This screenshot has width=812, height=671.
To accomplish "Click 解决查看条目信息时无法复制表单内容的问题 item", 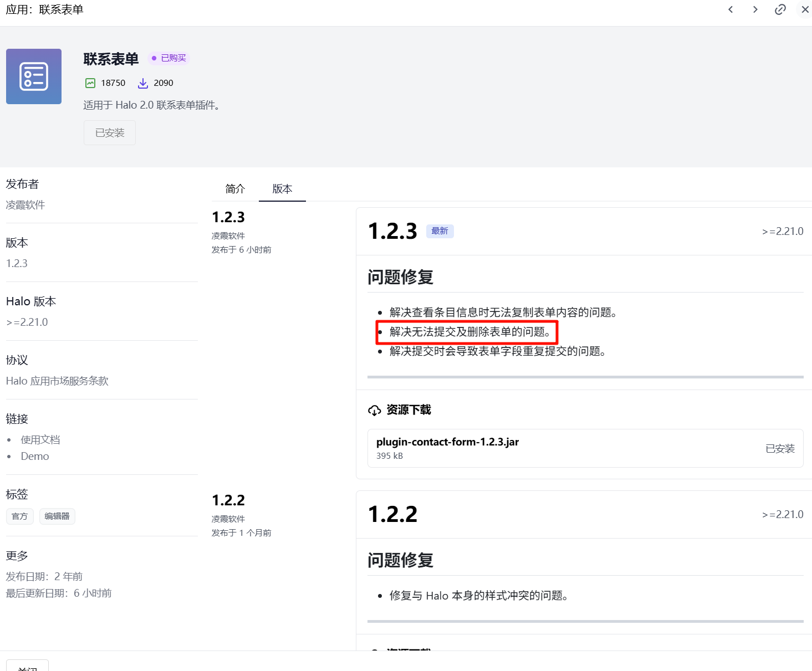I will (503, 313).
